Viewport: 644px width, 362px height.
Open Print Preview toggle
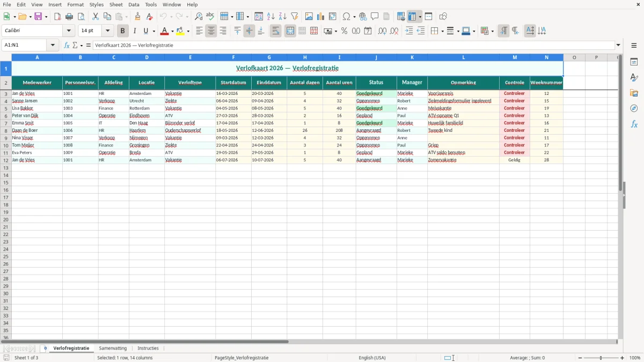(x=81, y=17)
